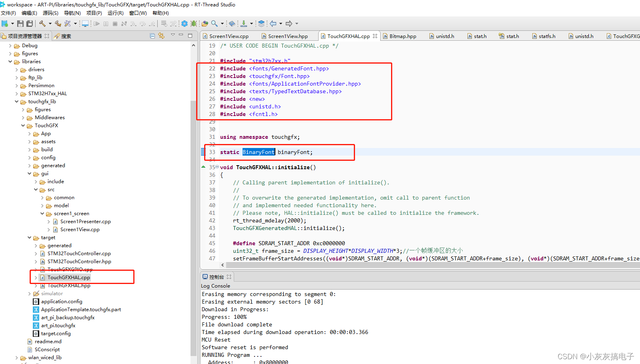This screenshot has width=640, height=364.
Task: Select ApplicationTemplate.touchgfx.part in the tree
Action: [81, 310]
